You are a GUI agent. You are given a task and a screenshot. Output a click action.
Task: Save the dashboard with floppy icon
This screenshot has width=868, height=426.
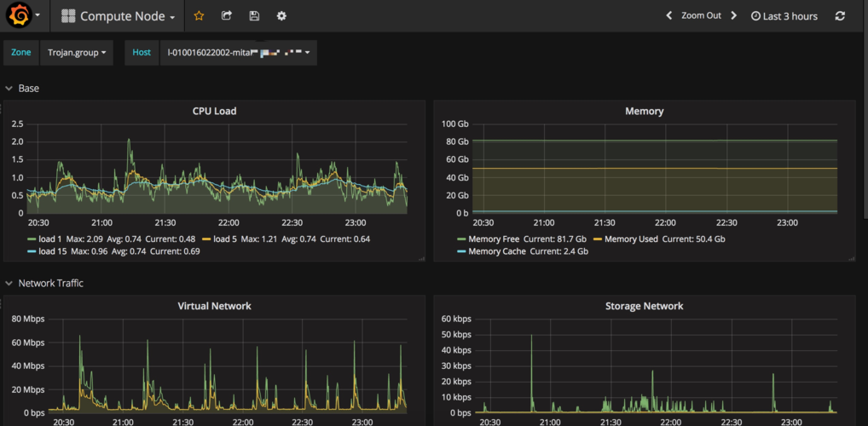254,16
